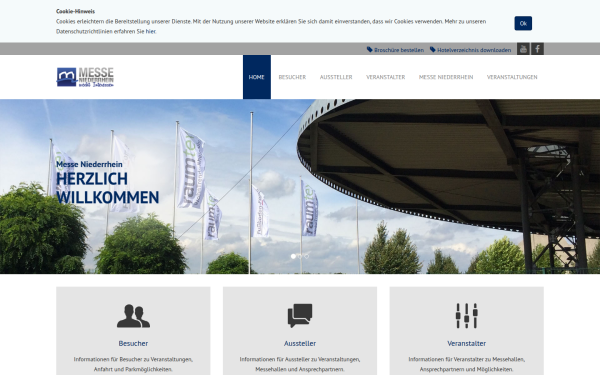Click the HERZLICH WILLKOMMEN banner headline

[x=108, y=188]
